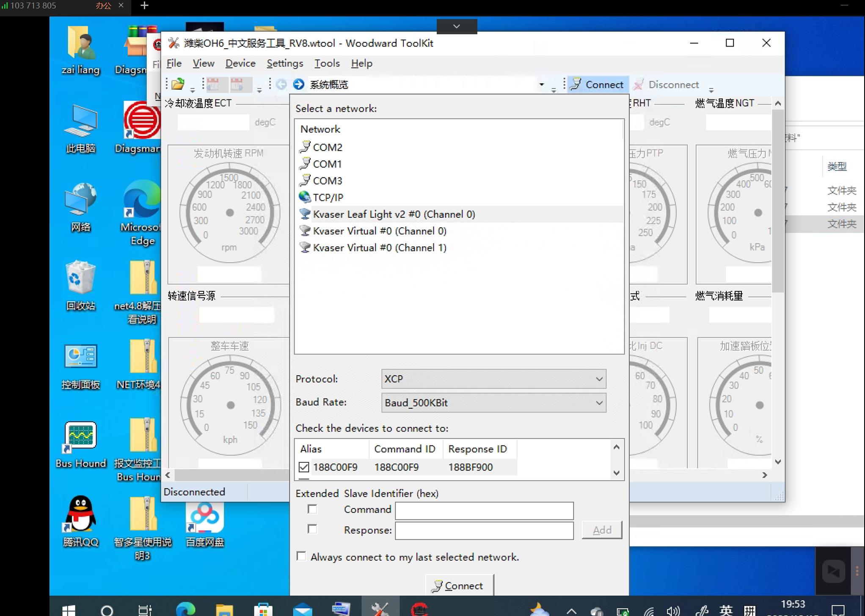
Task: Open the 网络 desktop icon
Action: point(80,207)
